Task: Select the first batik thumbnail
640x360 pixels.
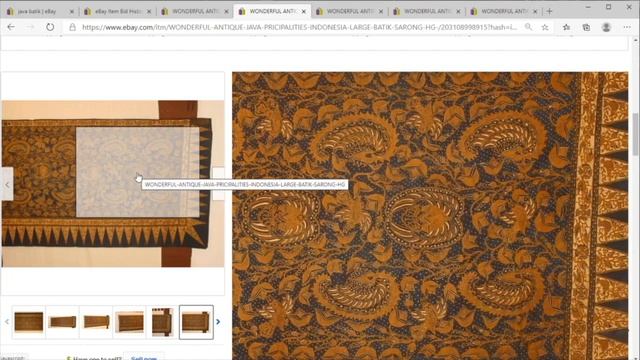Action: [29, 322]
